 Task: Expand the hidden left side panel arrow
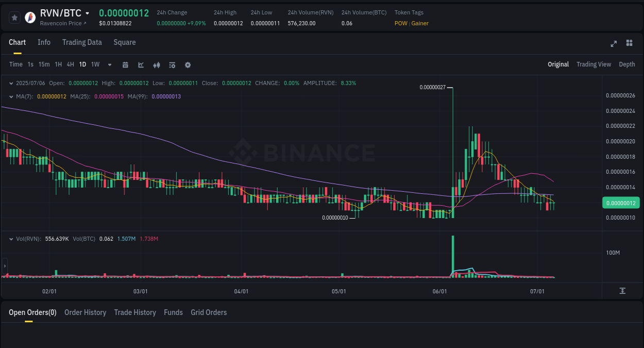(x=4, y=266)
